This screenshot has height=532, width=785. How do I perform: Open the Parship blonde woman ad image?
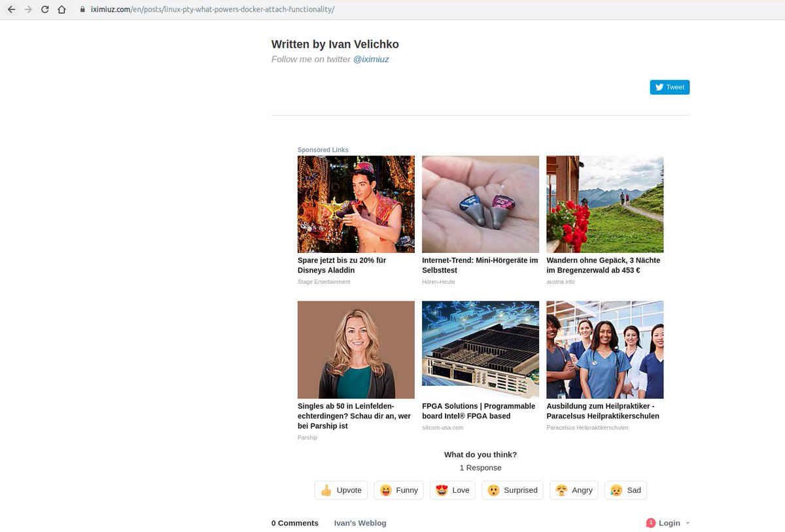(356, 350)
